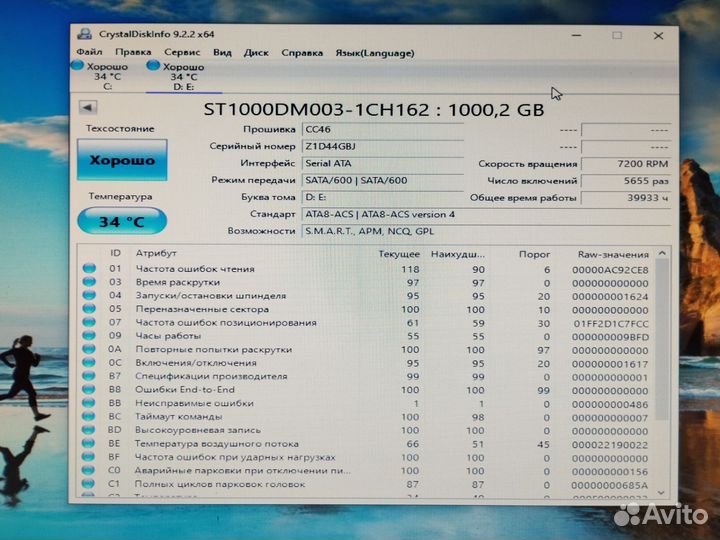Click the Raw-значения column header

click(x=613, y=254)
